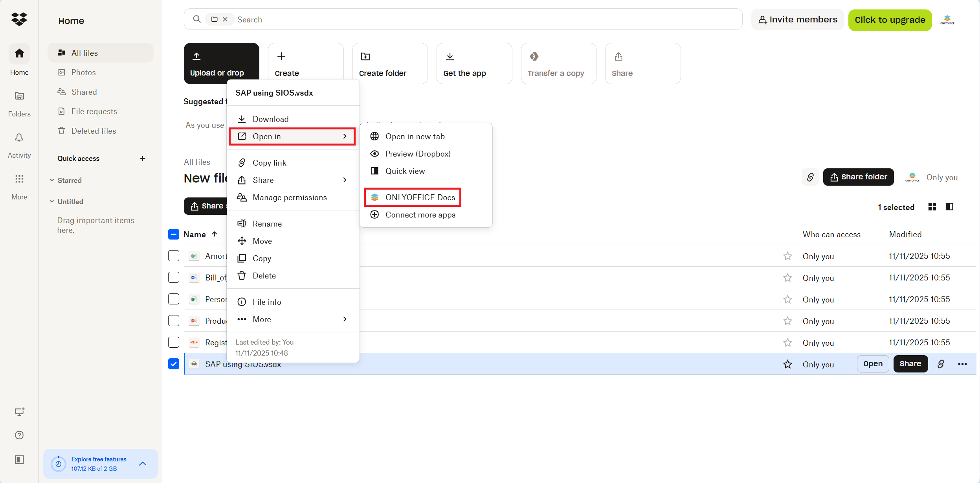This screenshot has height=483, width=980.
Task: Click the Click to upgrade button
Action: point(890,19)
